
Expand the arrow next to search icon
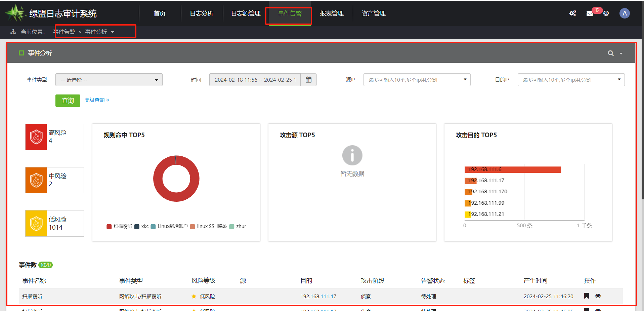(621, 53)
